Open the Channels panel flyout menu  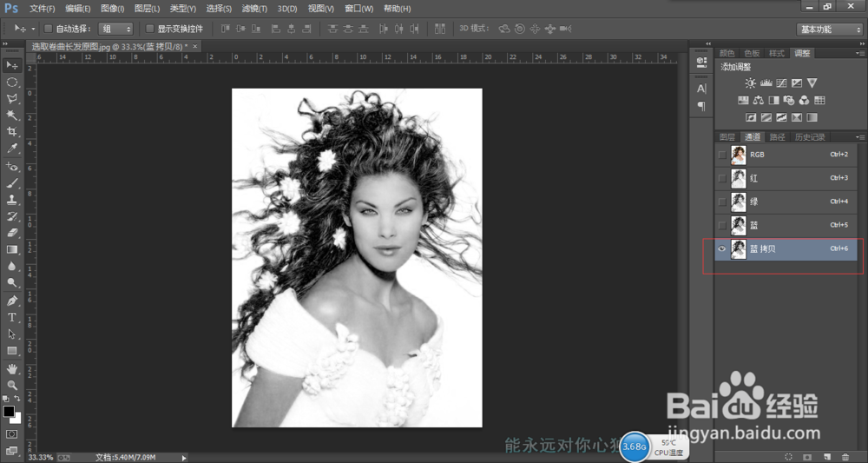coord(861,137)
